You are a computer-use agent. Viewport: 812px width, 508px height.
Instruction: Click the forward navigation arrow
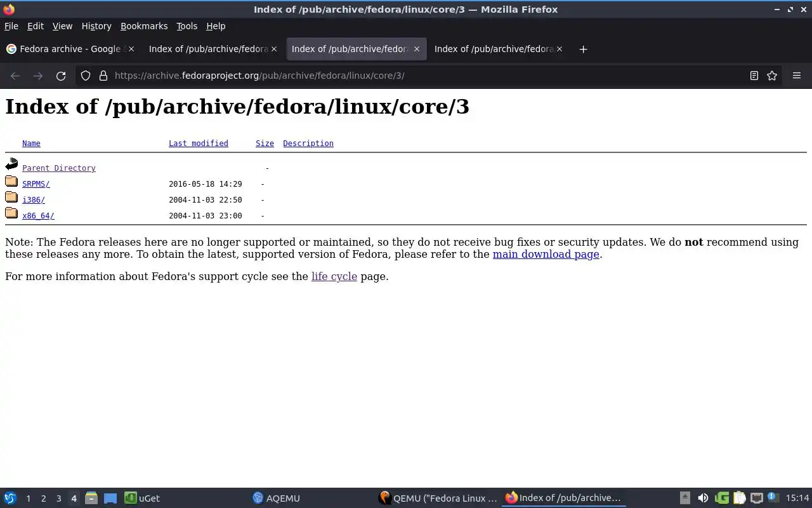pyautogui.click(x=38, y=76)
